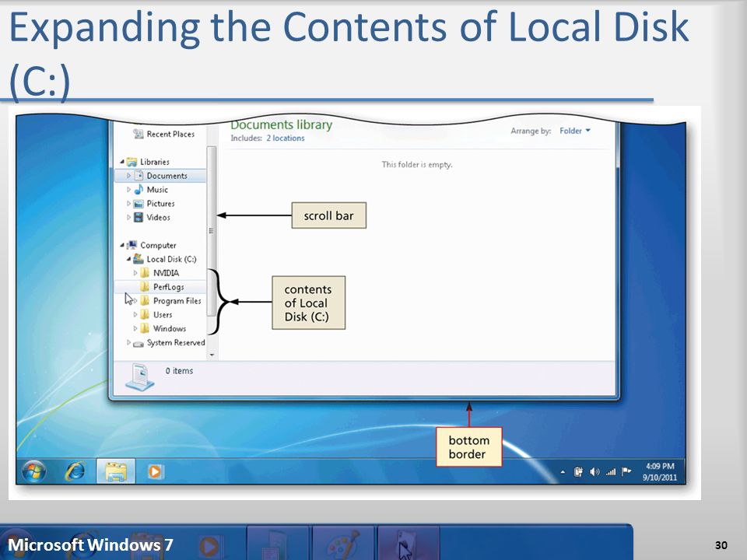This screenshot has width=747, height=560.
Task: Click the navigation pane scroll bar thumb
Action: tap(212, 232)
